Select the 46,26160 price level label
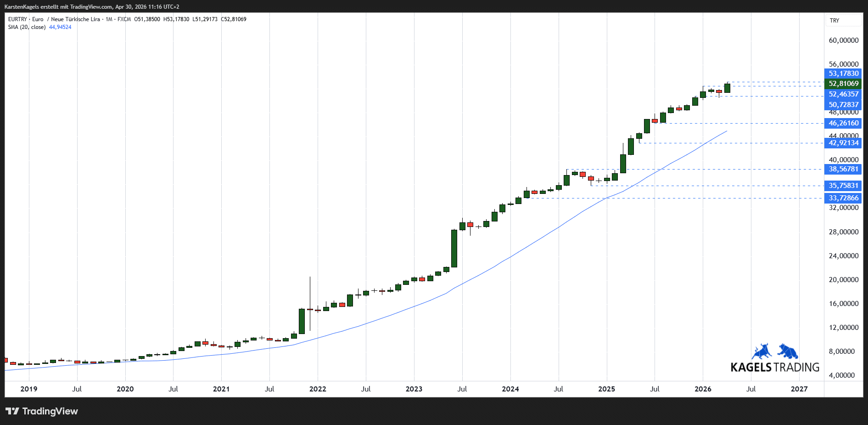Viewport: 868px width, 425px height. point(843,123)
